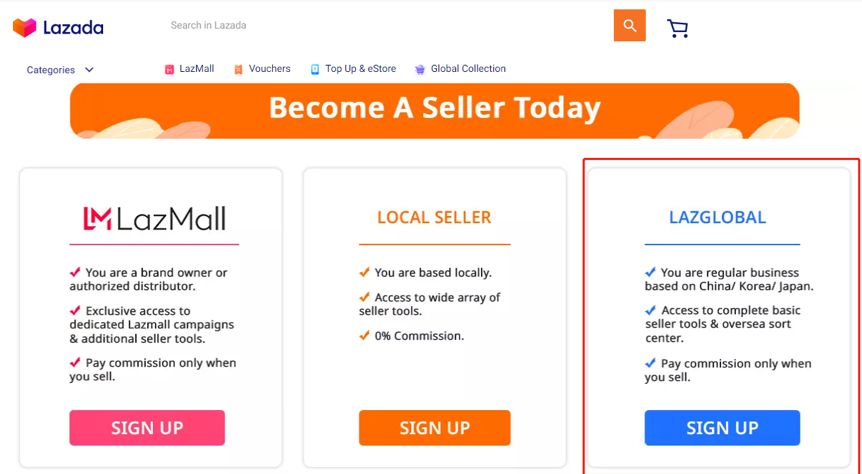Click the Become A Seller Today banner
862x474 pixels.
point(434,109)
